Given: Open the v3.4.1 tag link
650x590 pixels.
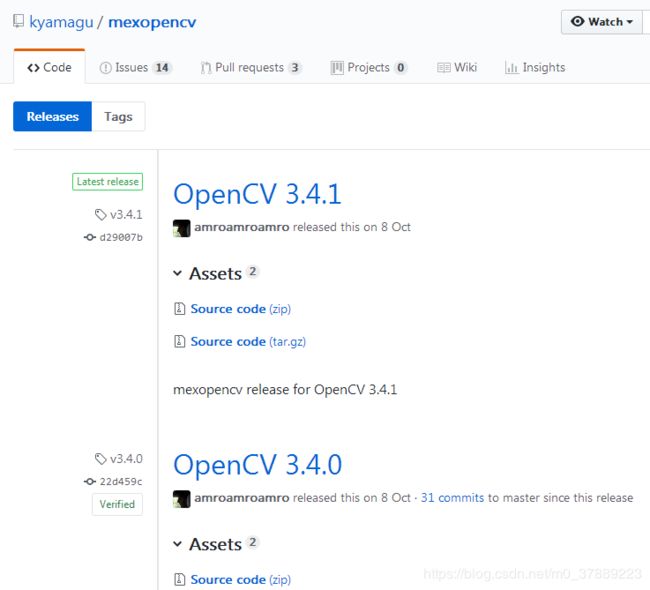Looking at the screenshot, I should tap(126, 215).
